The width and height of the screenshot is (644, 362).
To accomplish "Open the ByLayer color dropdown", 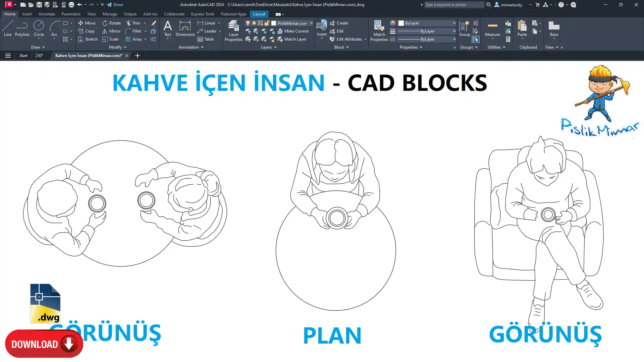I will click(454, 23).
